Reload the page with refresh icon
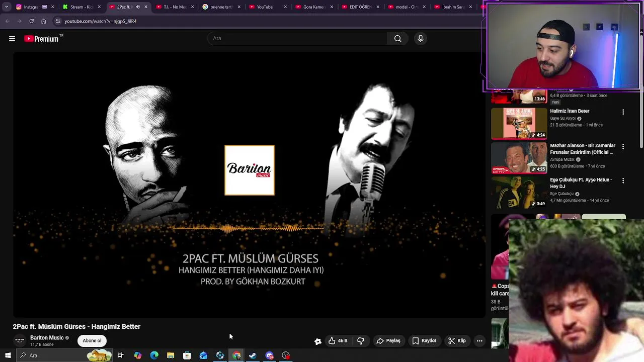The height and width of the screenshot is (362, 644). 31,21
